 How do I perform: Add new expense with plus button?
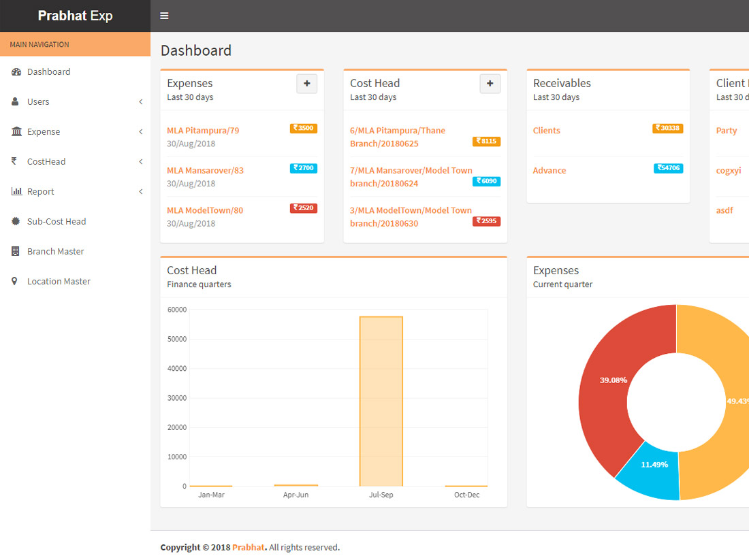[306, 84]
